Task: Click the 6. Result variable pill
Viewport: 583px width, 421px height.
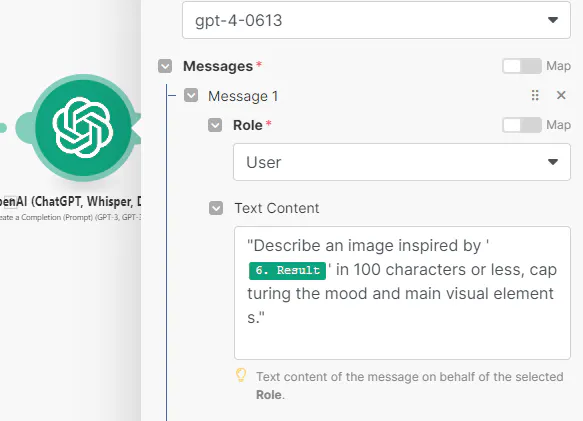Action: tap(287, 270)
